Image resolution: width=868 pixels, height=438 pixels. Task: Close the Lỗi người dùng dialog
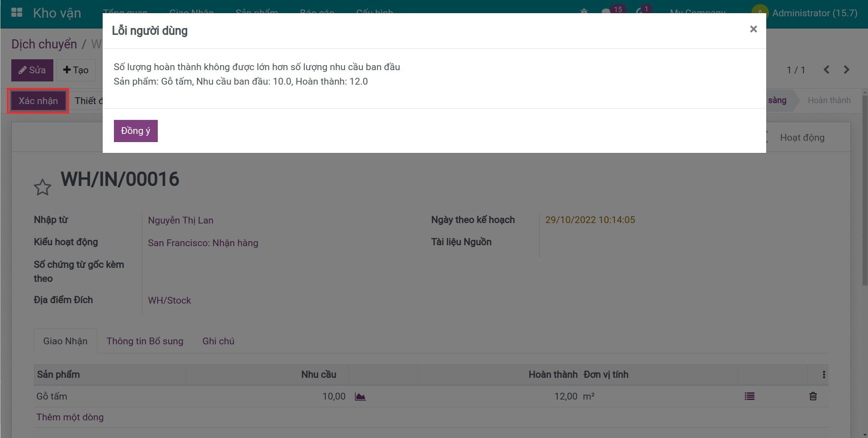click(x=753, y=29)
